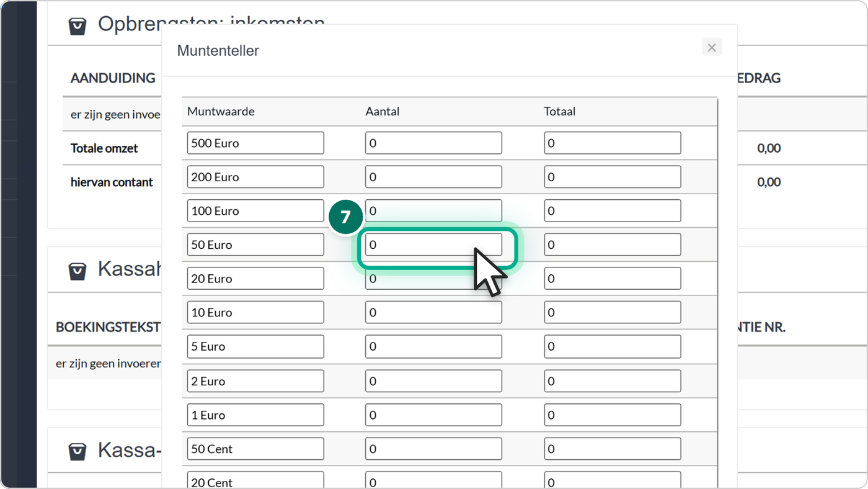
Task: Focus the Totaal field for 200 Euro
Action: (613, 177)
